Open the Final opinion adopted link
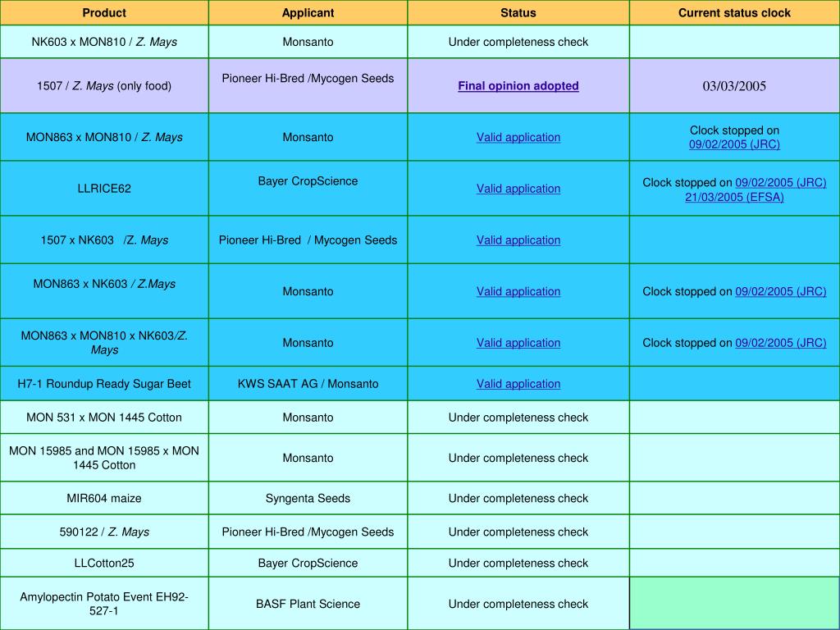The image size is (840, 630). pyautogui.click(x=518, y=86)
